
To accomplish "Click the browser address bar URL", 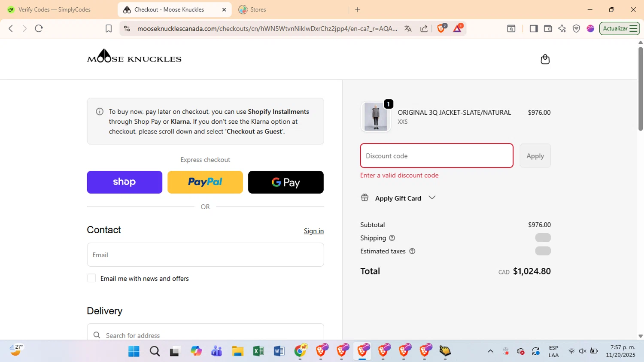I will coord(267,28).
